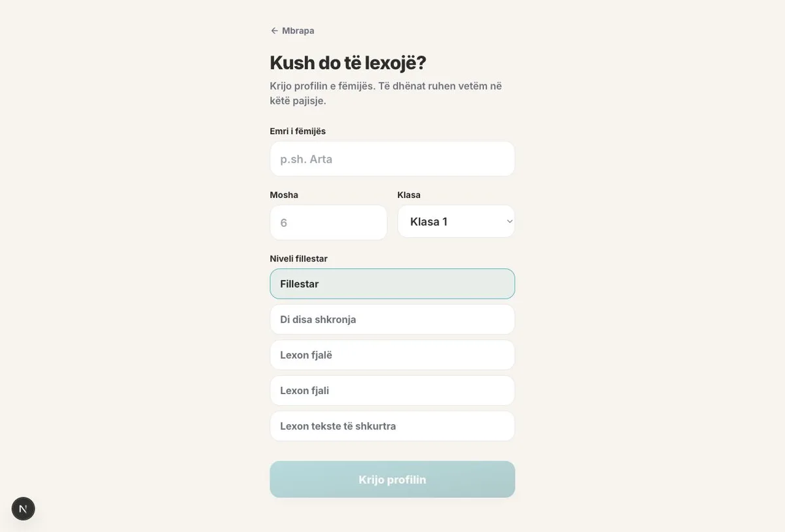Choose the Lexon fjali level
Image resolution: width=785 pixels, height=532 pixels.
click(x=392, y=390)
